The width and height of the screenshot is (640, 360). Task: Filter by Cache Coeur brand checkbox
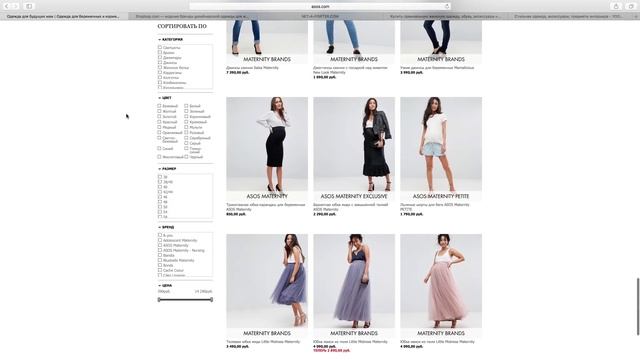click(160, 270)
